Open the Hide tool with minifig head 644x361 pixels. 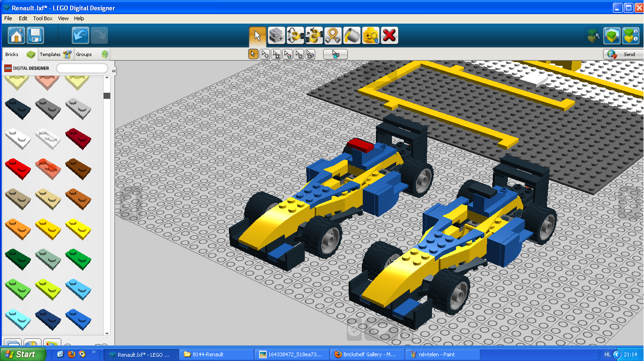tap(371, 35)
